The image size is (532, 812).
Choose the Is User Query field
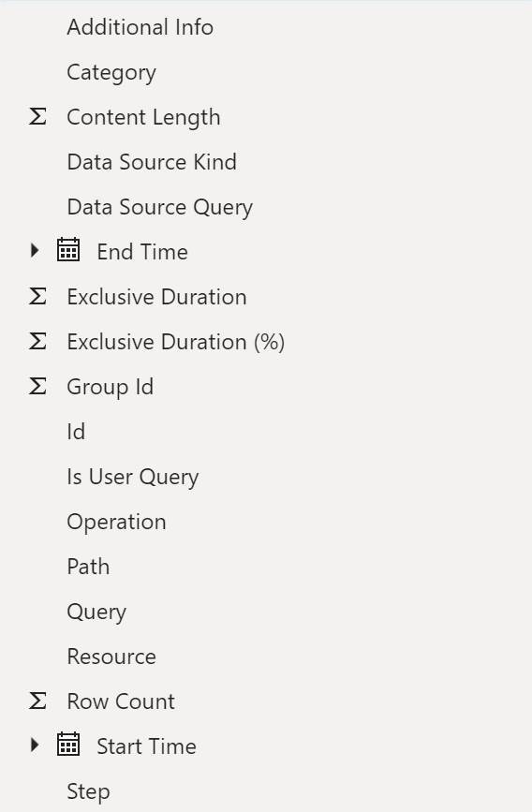(x=133, y=477)
